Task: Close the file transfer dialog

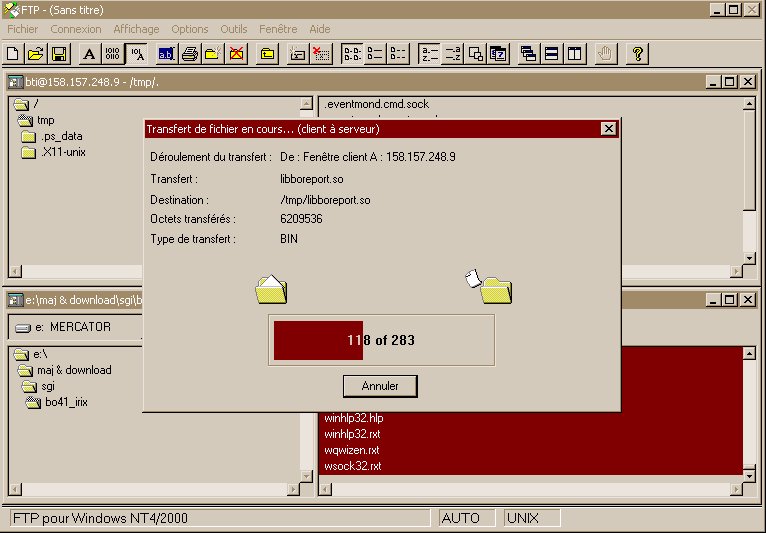Action: pos(608,129)
